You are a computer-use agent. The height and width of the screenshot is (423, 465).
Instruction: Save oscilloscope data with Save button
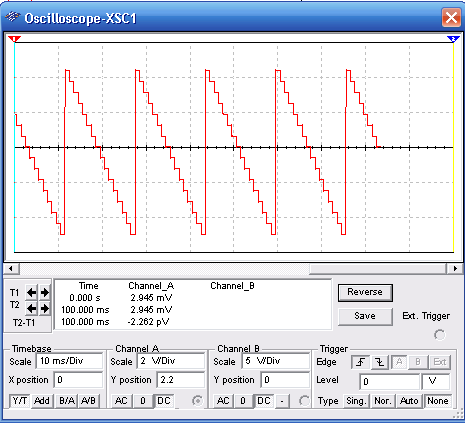coord(365,316)
